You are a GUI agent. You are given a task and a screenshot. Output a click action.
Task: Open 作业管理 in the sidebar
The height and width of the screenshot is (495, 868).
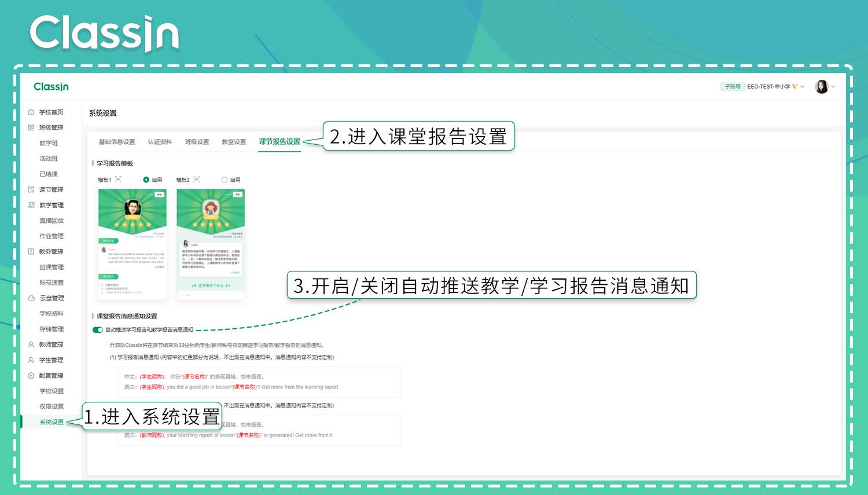[x=52, y=236]
